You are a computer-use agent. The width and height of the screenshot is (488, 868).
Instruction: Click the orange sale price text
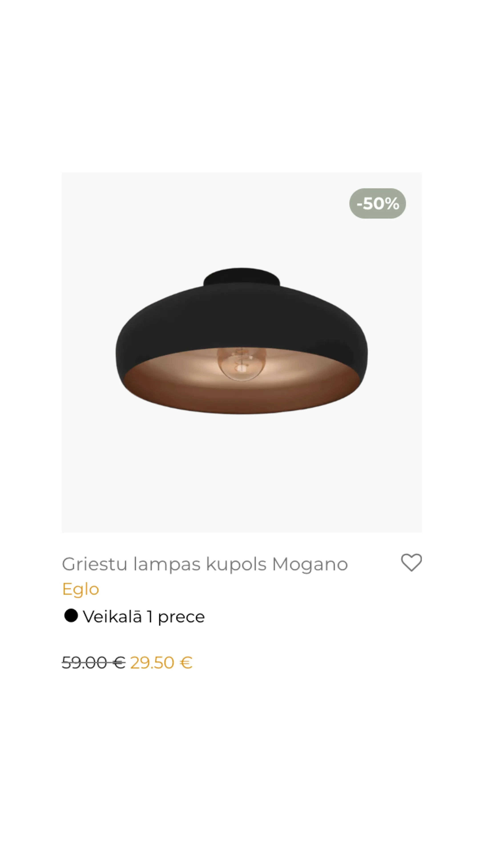tap(161, 662)
